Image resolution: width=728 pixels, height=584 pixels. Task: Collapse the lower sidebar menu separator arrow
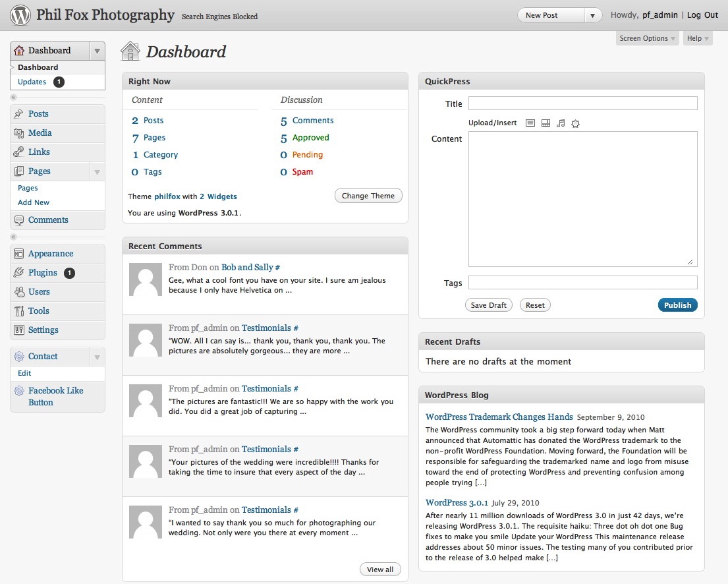(13, 237)
